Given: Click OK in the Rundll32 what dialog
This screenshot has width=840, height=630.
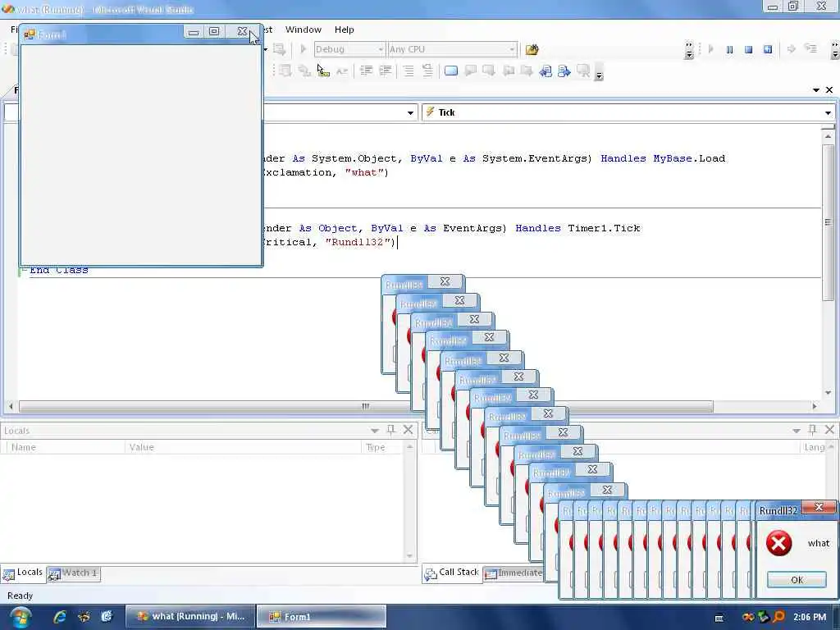Looking at the screenshot, I should [x=797, y=580].
